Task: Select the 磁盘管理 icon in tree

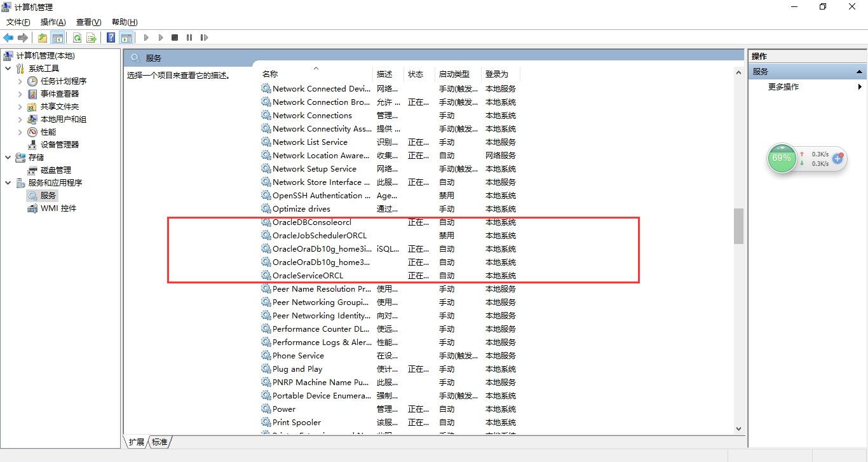Action: click(32, 170)
